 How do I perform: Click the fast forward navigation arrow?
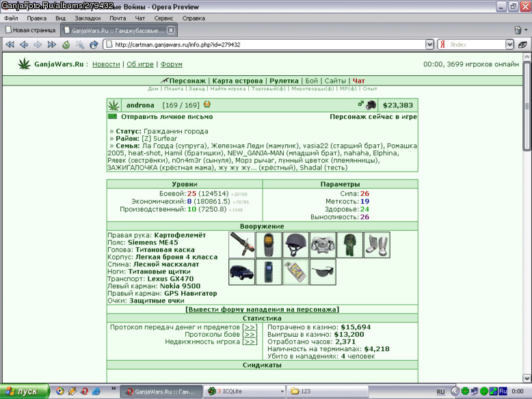click(51, 44)
